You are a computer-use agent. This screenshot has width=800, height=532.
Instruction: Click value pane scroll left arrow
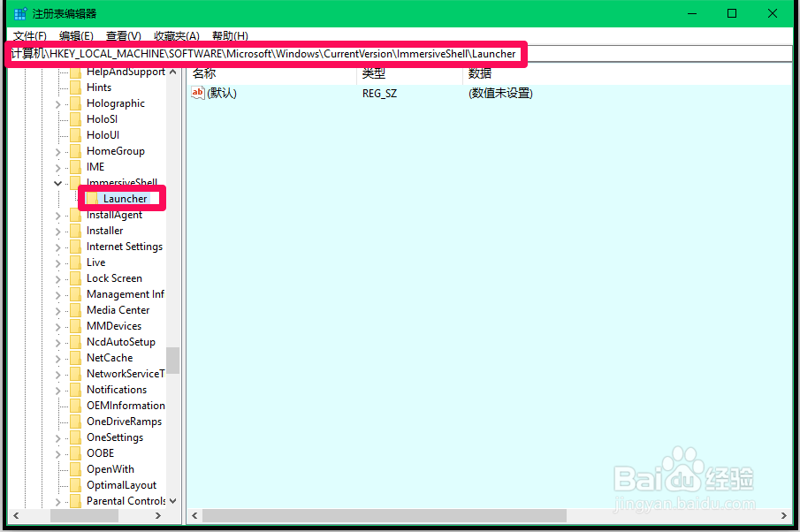[x=194, y=516]
